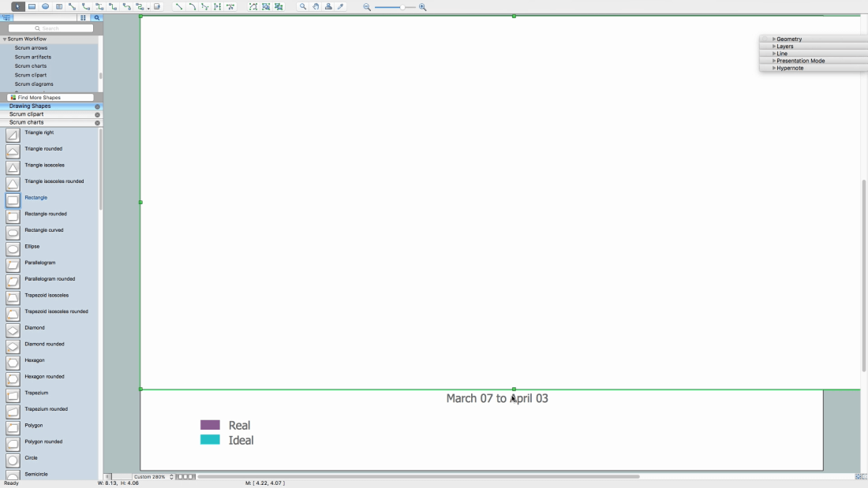
Task: Open the Scrum charts library in tree
Action: 31,66
